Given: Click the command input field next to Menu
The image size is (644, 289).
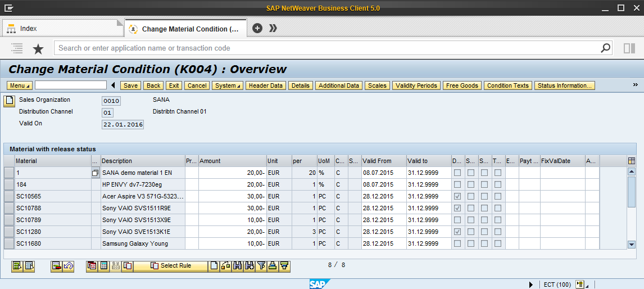Looking at the screenshot, I should (x=71, y=85).
